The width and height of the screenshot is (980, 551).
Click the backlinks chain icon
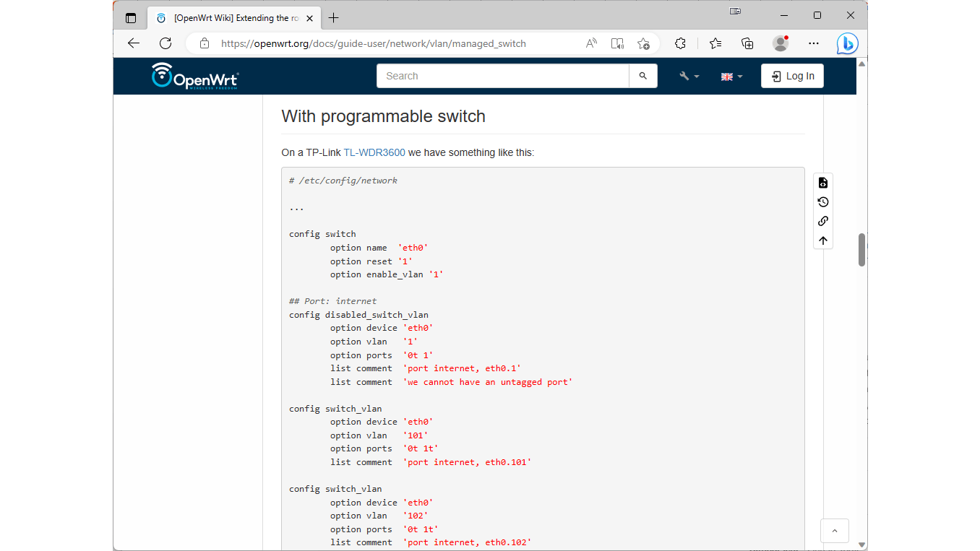tap(823, 222)
